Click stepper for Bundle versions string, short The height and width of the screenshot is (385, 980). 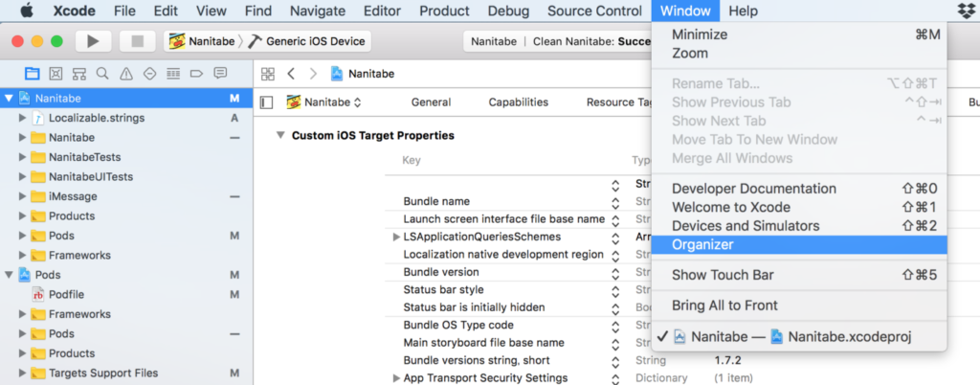pos(615,361)
